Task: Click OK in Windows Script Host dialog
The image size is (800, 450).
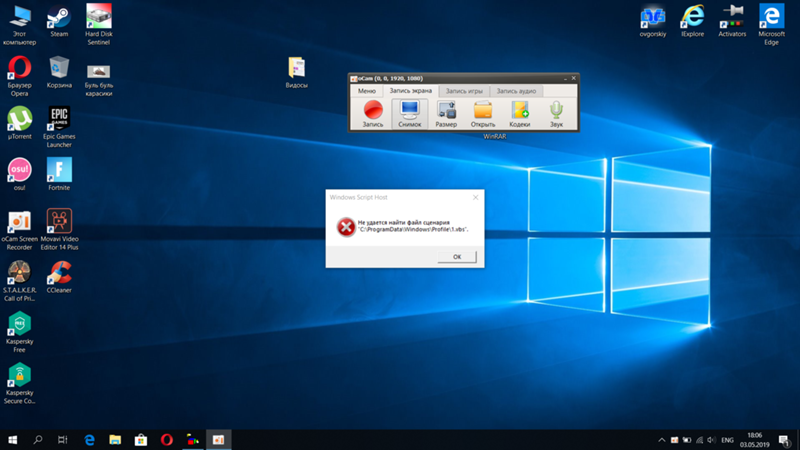Action: 457,257
